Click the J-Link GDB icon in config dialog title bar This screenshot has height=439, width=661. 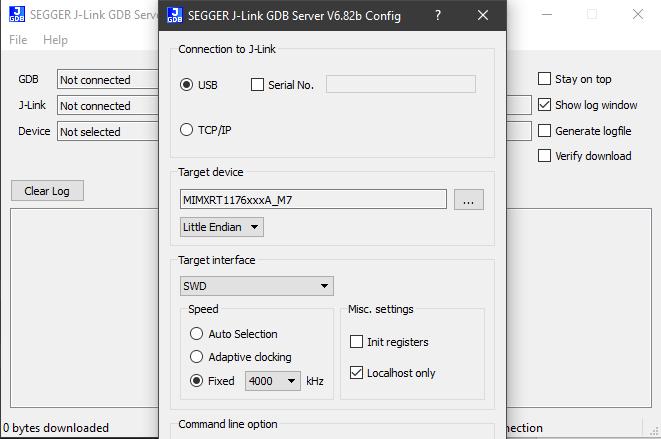point(175,16)
